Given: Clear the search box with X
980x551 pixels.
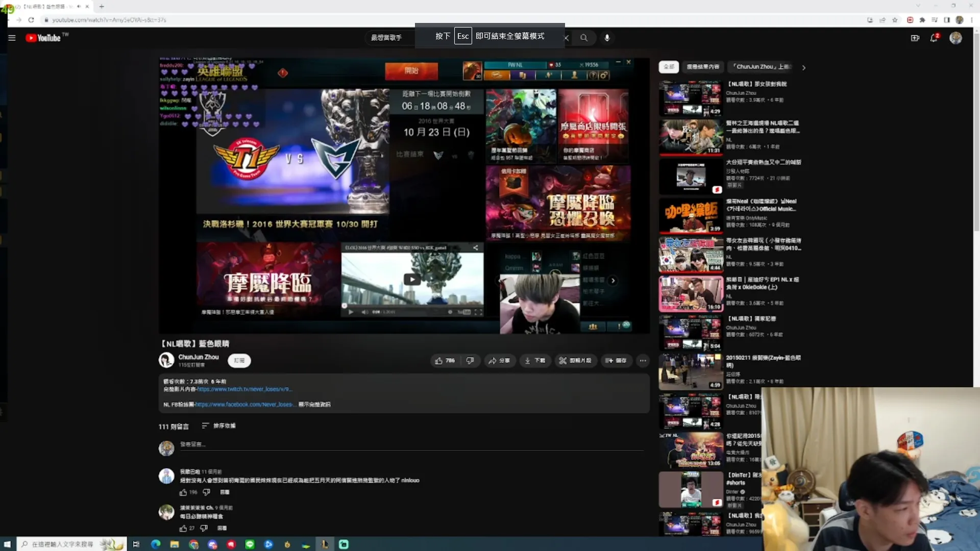Looking at the screenshot, I should 566,38.
